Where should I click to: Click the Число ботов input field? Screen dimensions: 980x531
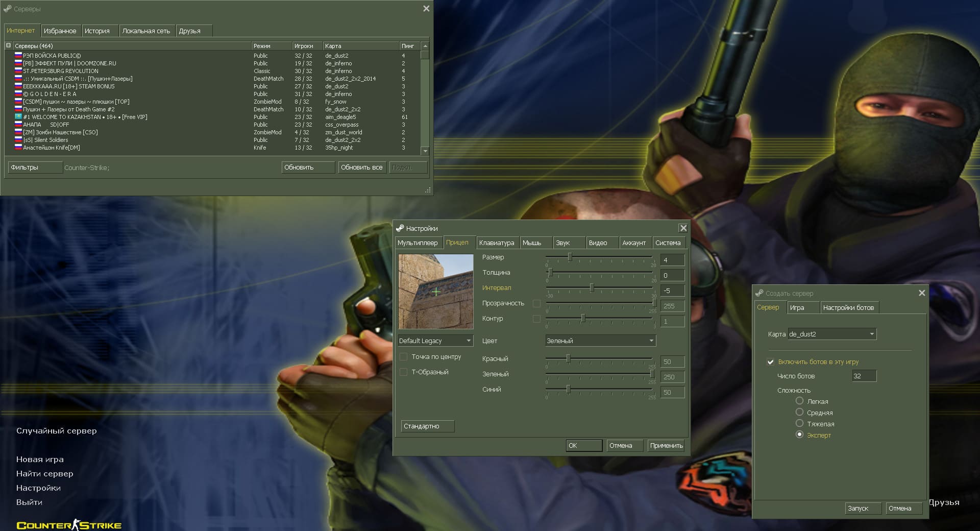point(864,376)
